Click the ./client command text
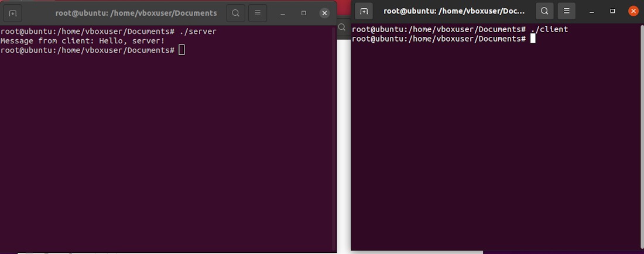This screenshot has width=644, height=254. [x=549, y=29]
